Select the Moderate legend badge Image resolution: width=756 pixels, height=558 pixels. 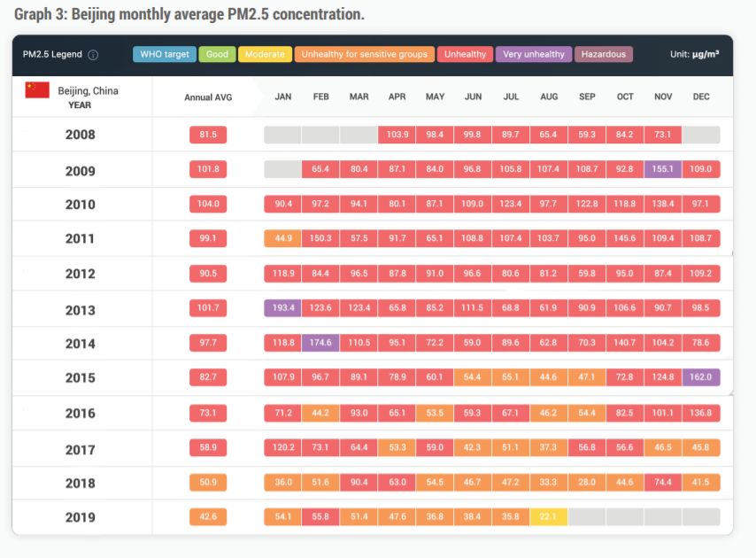265,55
